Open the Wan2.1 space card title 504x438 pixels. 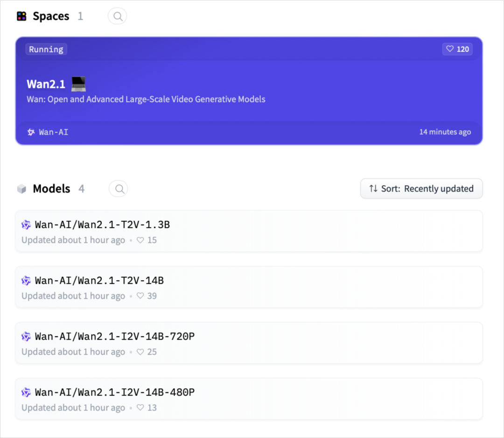tap(46, 84)
